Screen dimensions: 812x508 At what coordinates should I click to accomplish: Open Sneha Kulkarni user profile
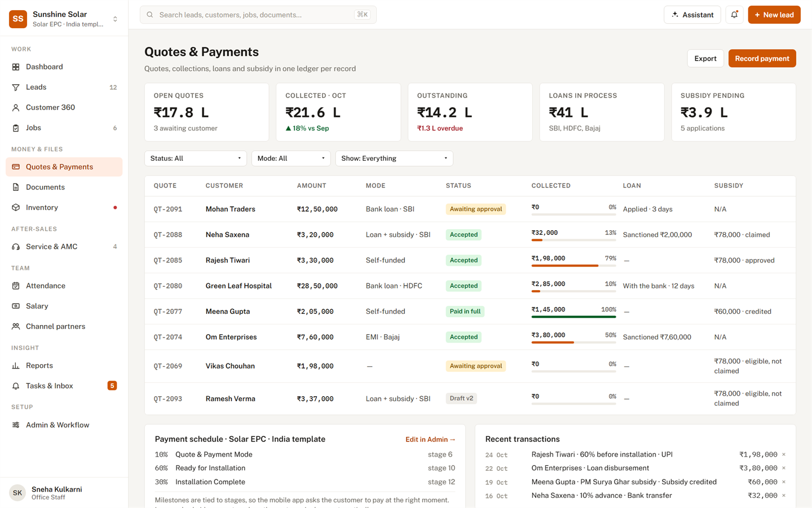pos(64,493)
